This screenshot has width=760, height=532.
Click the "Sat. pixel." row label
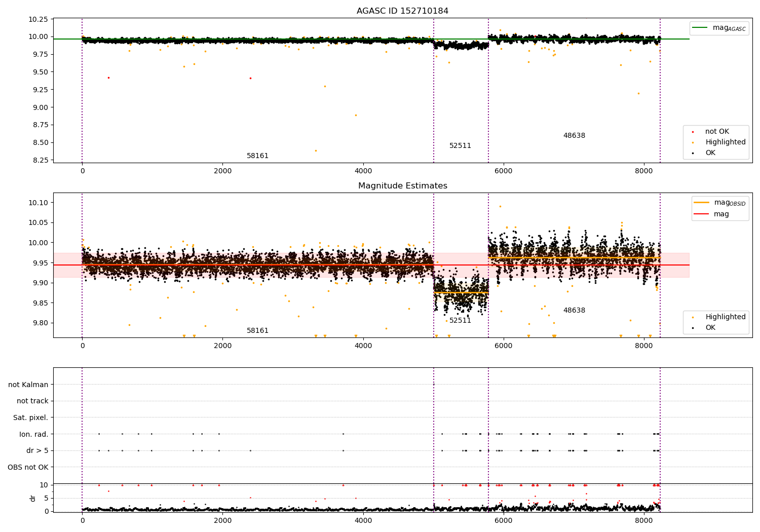31,417
